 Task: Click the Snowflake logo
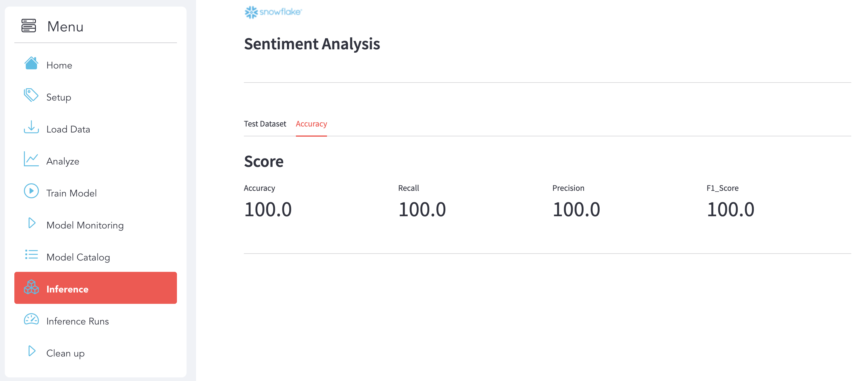[273, 12]
